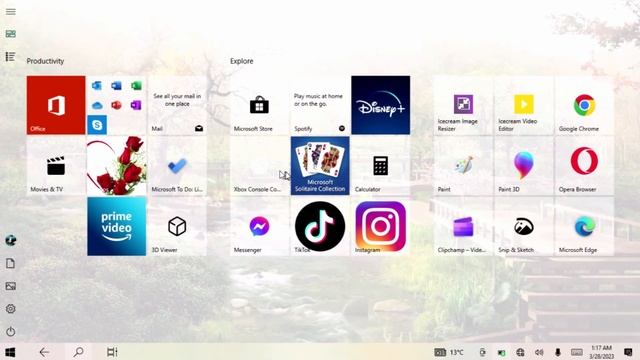Open Settings gear in Start sidebar
Viewport: 640px width, 360px height.
[x=11, y=309]
